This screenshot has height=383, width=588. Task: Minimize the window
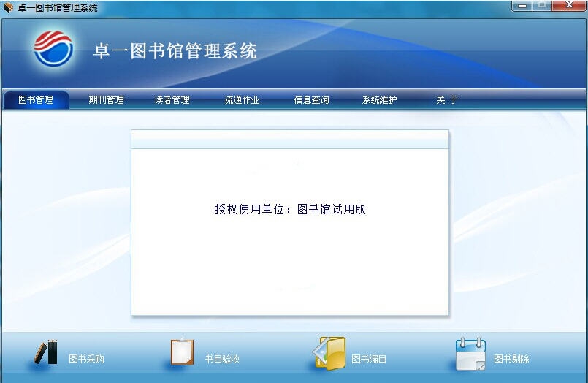pos(522,5)
